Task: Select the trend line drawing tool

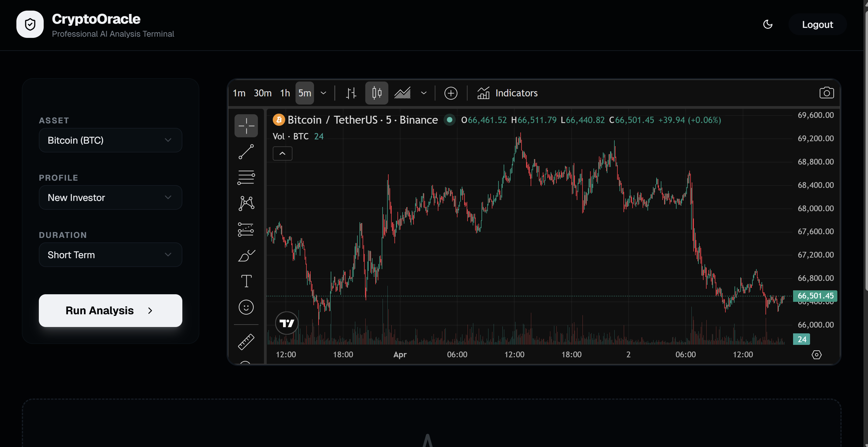Action: 246,152
